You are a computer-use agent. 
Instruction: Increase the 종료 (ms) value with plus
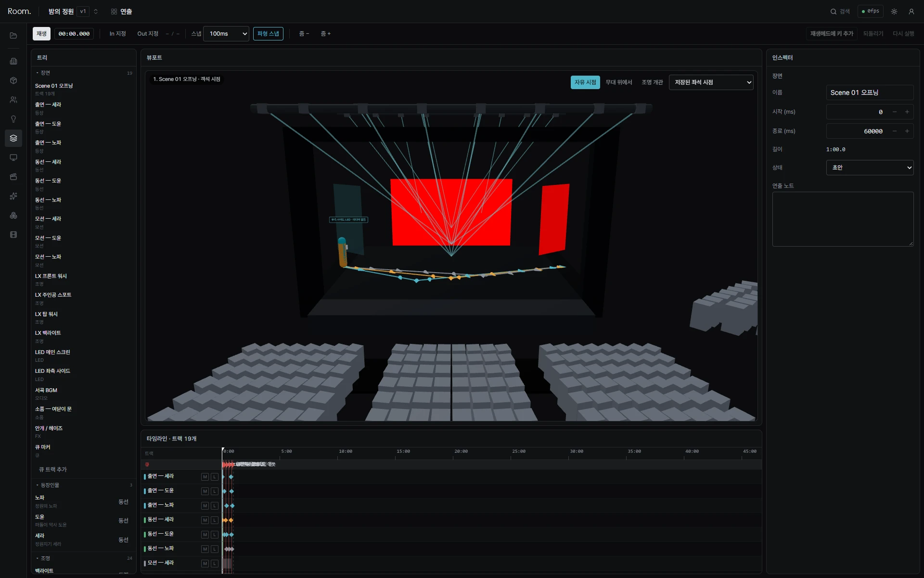pyautogui.click(x=907, y=131)
